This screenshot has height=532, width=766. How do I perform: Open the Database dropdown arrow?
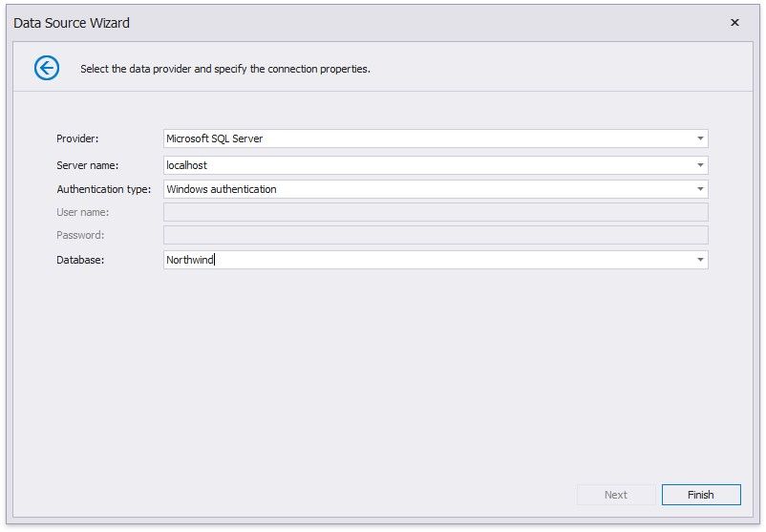coord(700,260)
